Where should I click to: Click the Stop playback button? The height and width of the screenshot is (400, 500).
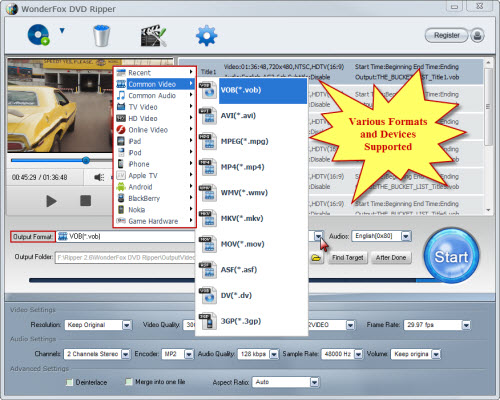click(x=85, y=201)
